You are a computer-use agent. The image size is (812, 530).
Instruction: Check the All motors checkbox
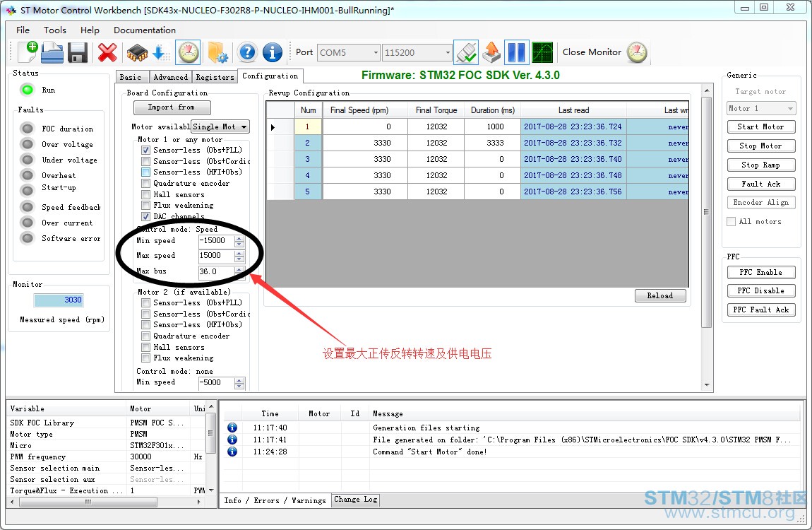[x=732, y=221]
